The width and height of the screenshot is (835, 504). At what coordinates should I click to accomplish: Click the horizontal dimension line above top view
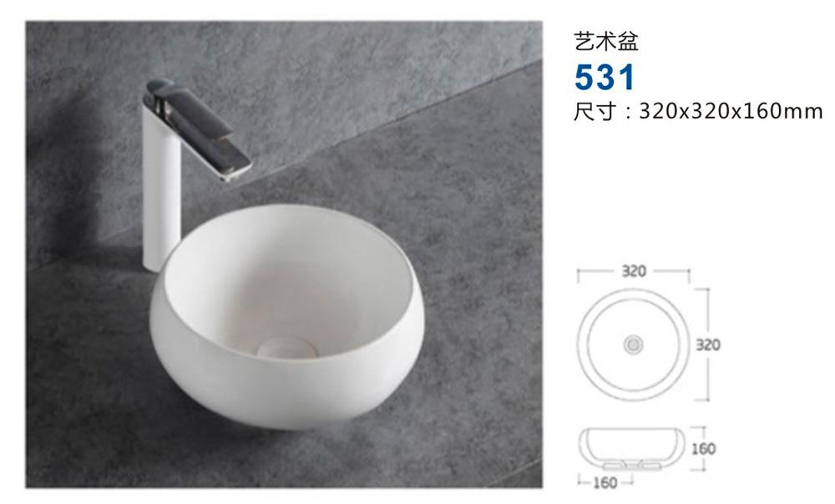coord(634,273)
